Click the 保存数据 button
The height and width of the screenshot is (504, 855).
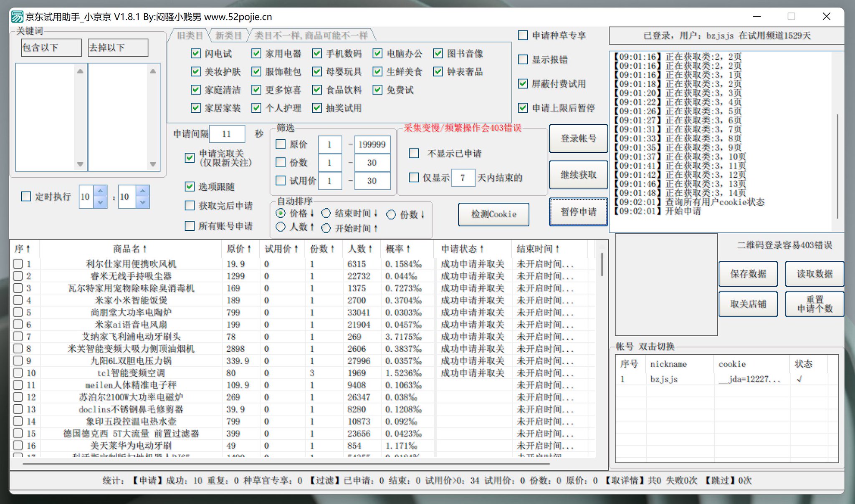[x=748, y=274]
